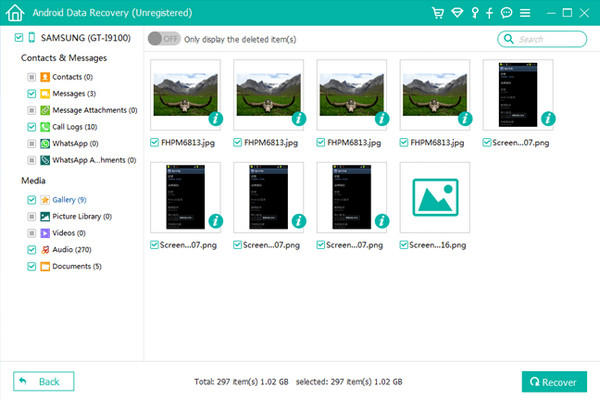Click the diamond icon in title bar

(x=456, y=13)
